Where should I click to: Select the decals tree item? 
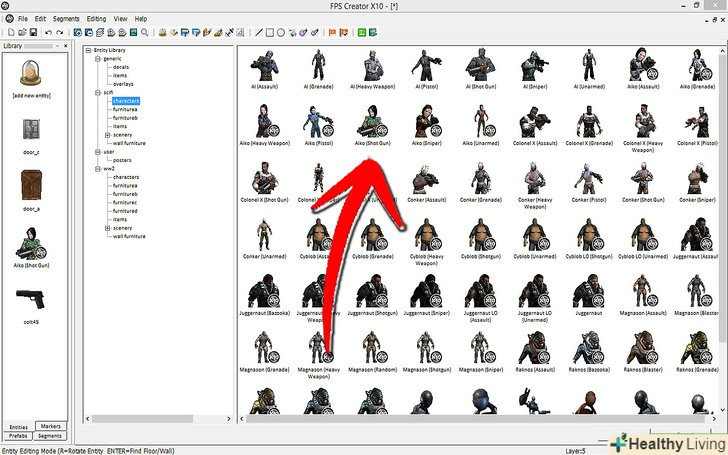[x=121, y=67]
